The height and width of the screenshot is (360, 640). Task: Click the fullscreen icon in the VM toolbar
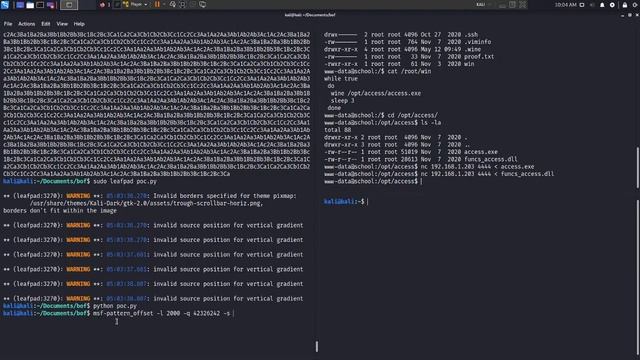click(182, 4)
